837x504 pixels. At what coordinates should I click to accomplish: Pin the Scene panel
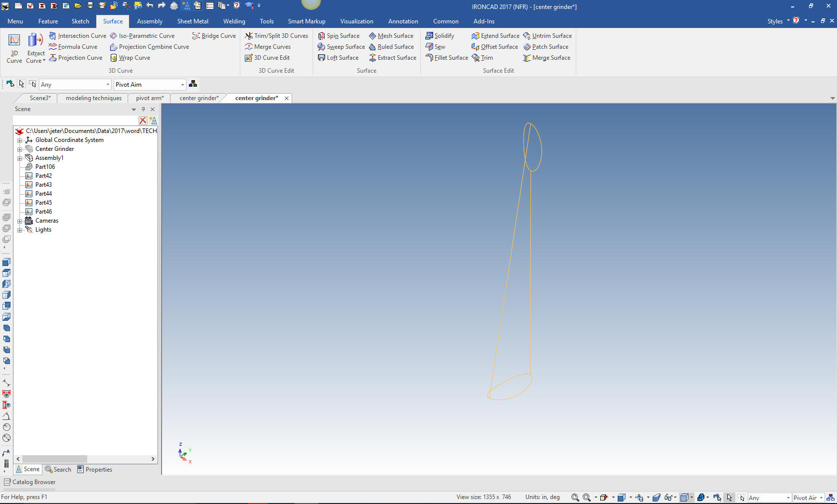[x=143, y=109]
